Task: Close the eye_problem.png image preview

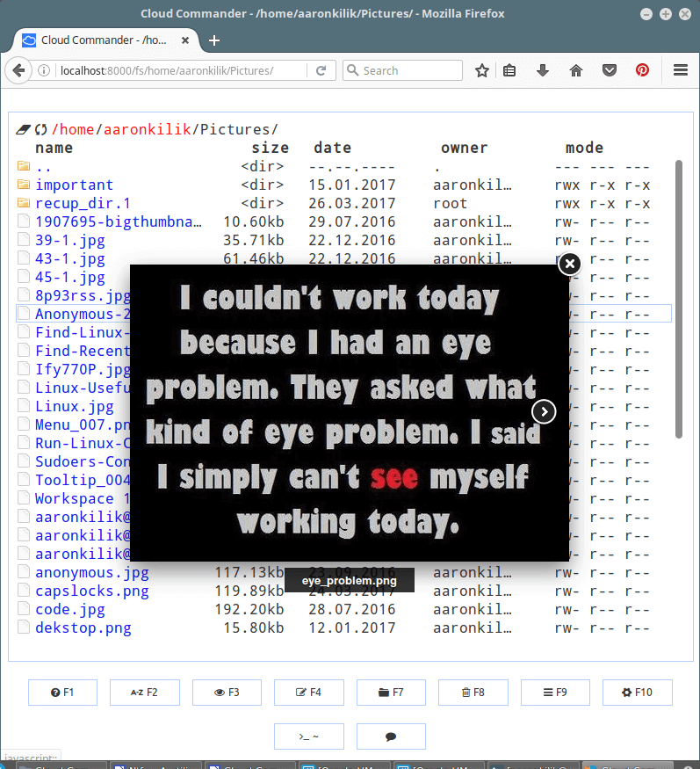Action: pos(570,264)
